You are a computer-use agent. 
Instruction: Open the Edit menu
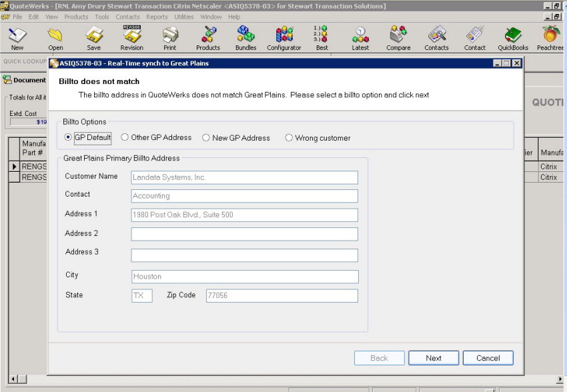(x=33, y=17)
